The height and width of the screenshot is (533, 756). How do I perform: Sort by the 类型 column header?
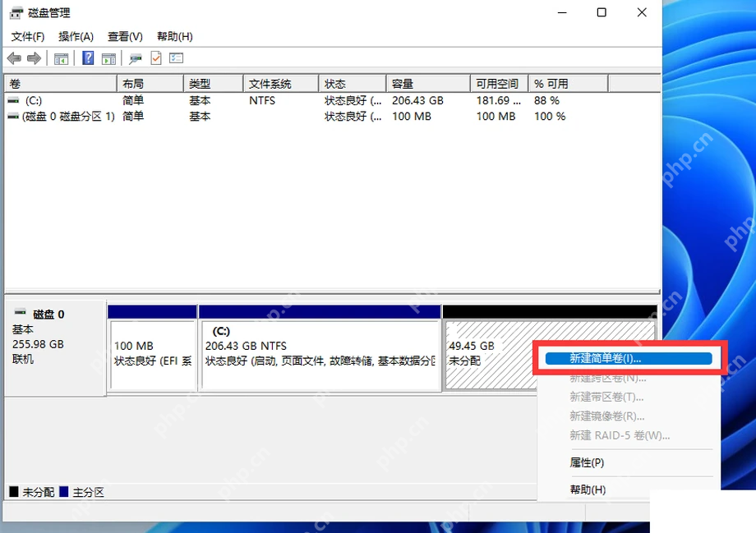(213, 84)
